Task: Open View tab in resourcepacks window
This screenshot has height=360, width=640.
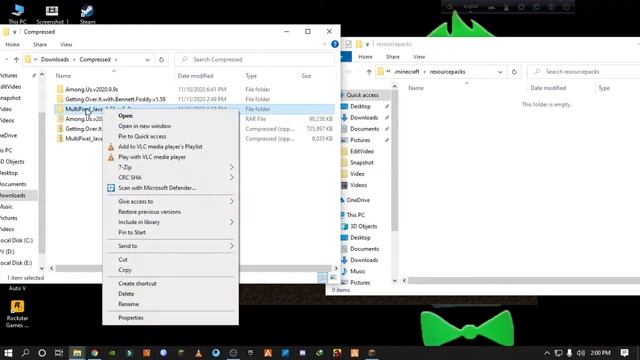Action: [x=419, y=57]
